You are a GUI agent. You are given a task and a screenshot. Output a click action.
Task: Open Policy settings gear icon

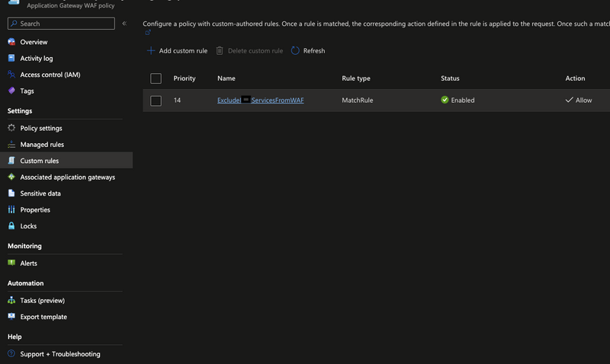pyautogui.click(x=11, y=128)
